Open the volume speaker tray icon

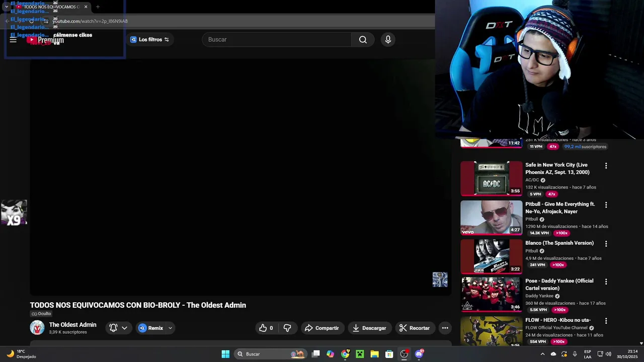tap(608, 354)
